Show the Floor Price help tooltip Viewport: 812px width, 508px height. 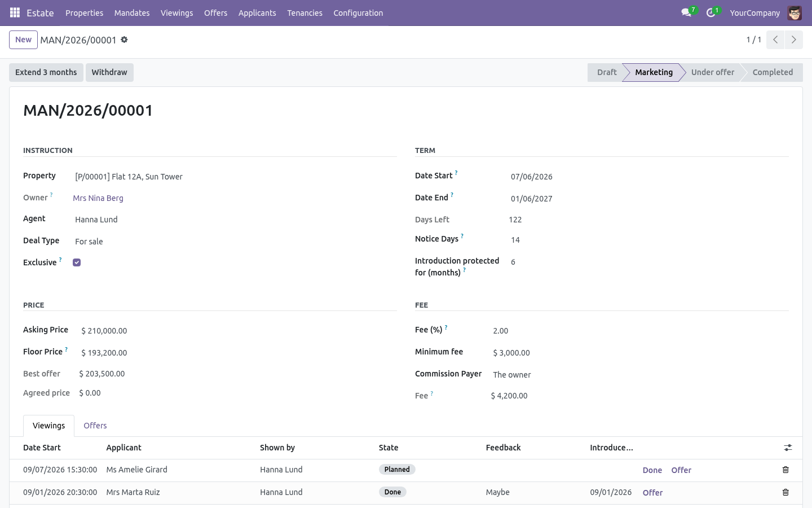[66, 349]
